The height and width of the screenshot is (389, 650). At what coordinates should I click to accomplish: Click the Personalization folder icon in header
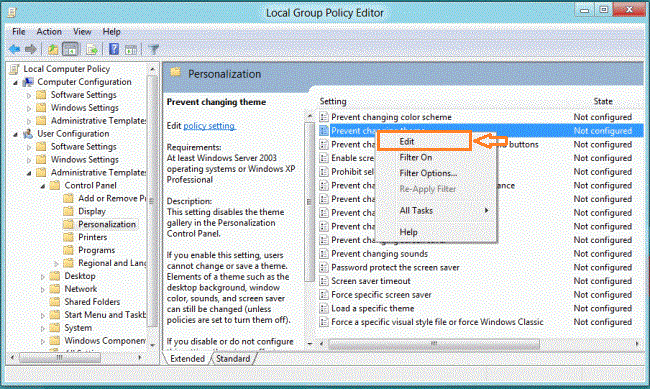coord(176,73)
